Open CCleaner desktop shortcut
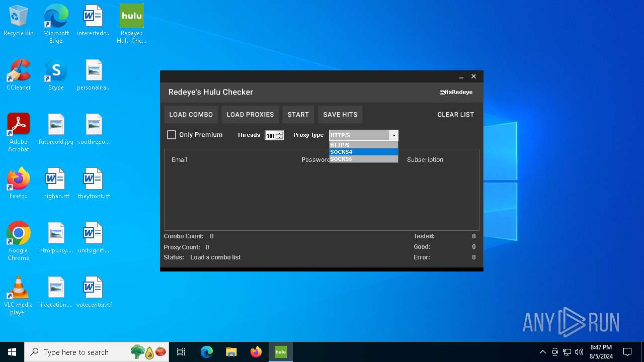Image resolution: width=644 pixels, height=362 pixels. click(19, 75)
